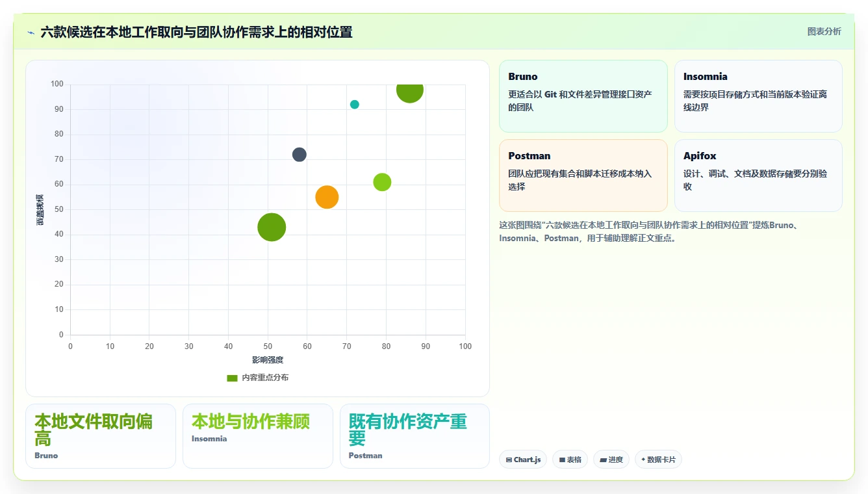Select the large green bubble at 51

tap(272, 227)
